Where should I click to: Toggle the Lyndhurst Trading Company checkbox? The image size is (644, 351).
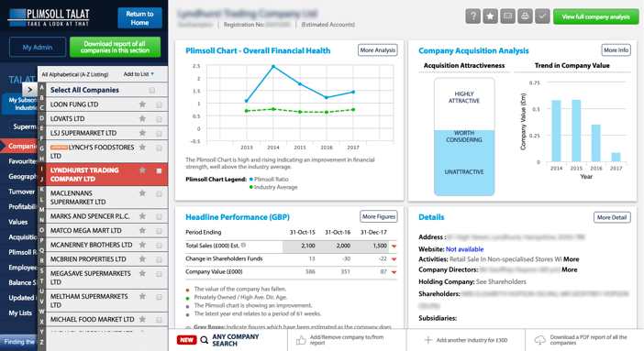click(x=159, y=170)
